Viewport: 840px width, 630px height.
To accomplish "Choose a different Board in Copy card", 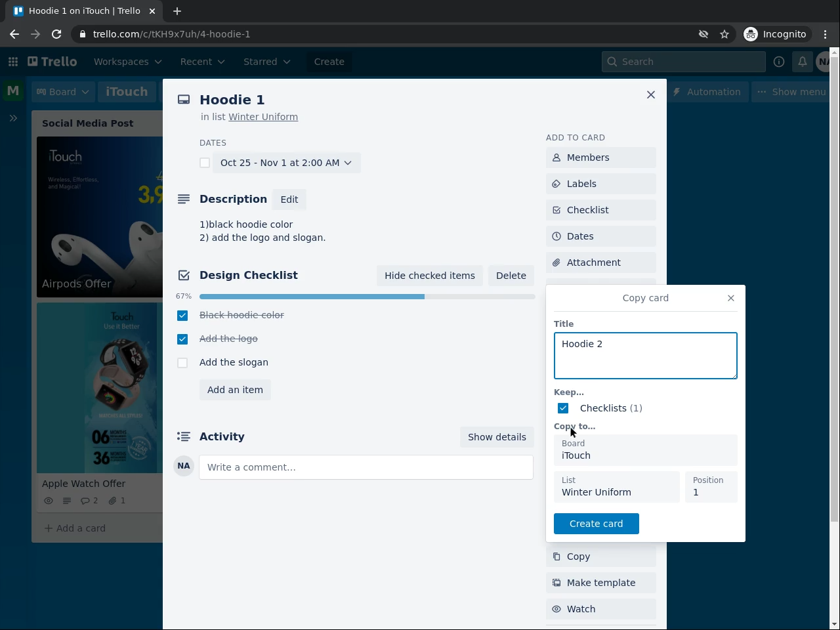I will click(x=646, y=450).
